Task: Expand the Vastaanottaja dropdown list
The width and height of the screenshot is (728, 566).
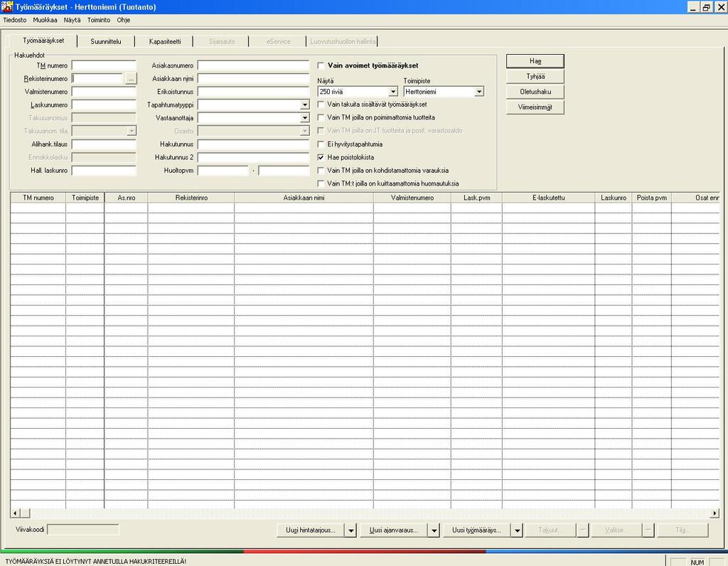Action: pyautogui.click(x=304, y=118)
